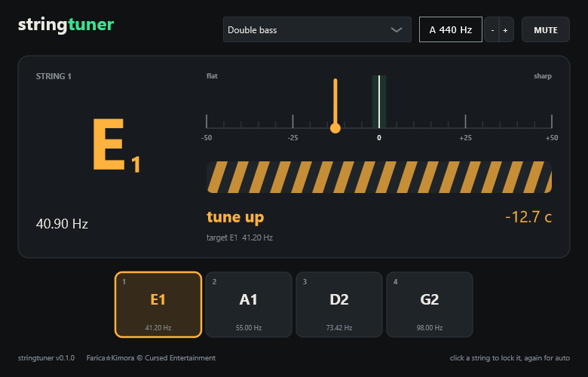Click the 40.90 Hz detected frequency
588x377 pixels.
62,224
